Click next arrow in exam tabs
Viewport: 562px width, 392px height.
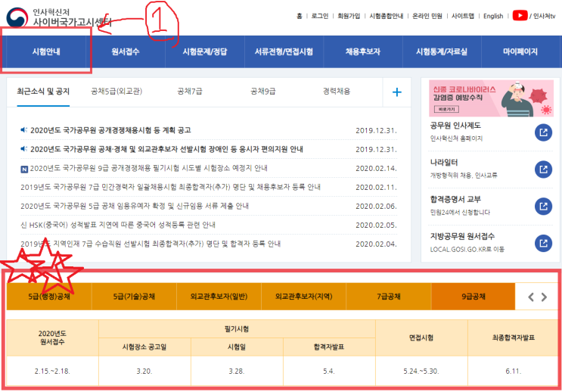[544, 297]
